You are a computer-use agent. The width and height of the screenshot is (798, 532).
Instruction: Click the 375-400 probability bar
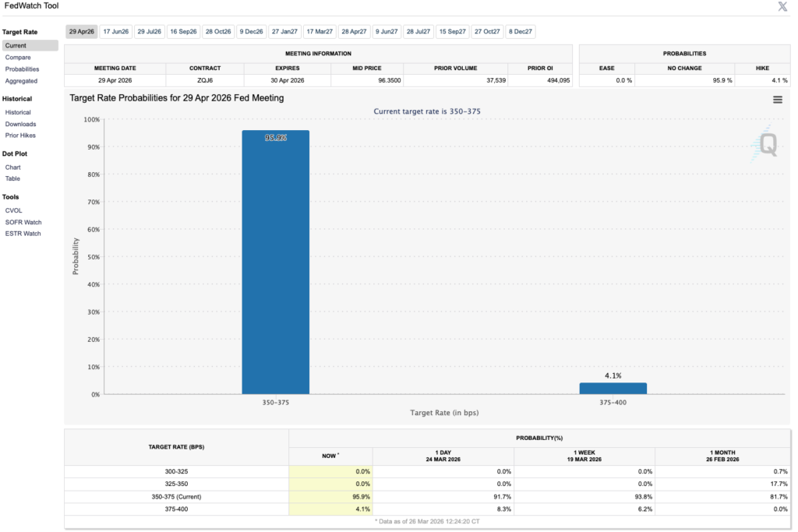[x=613, y=387]
